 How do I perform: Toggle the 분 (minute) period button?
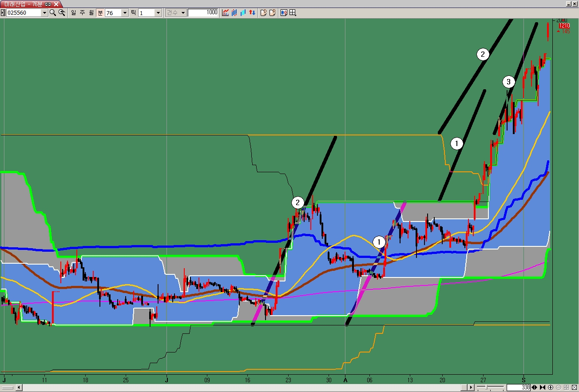click(100, 13)
